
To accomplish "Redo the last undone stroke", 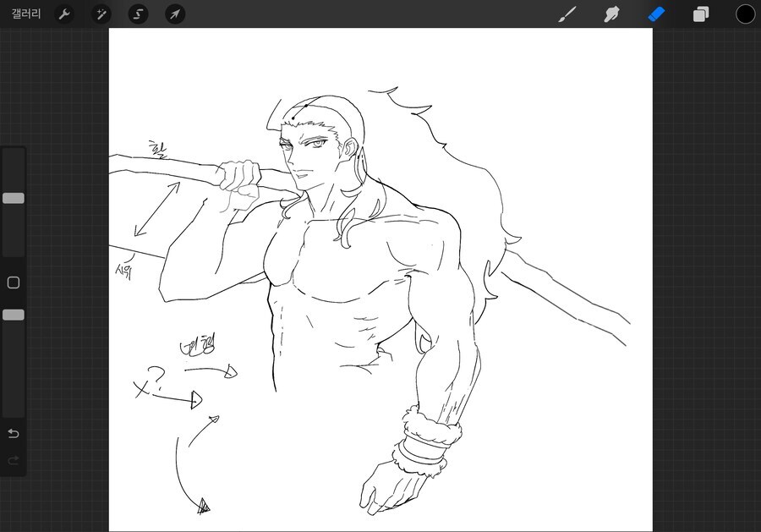I will pyautogui.click(x=14, y=460).
